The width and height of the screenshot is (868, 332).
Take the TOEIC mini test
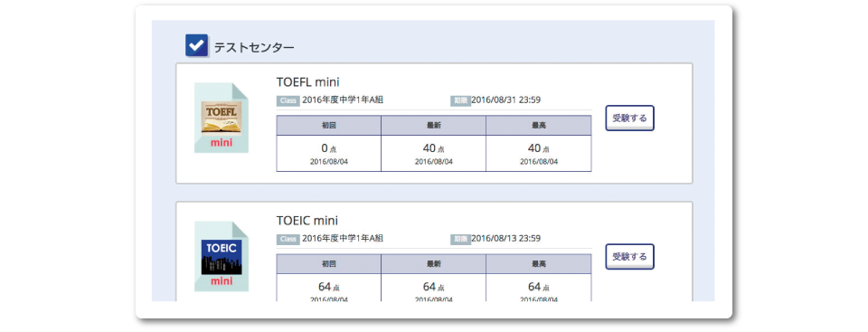(629, 257)
